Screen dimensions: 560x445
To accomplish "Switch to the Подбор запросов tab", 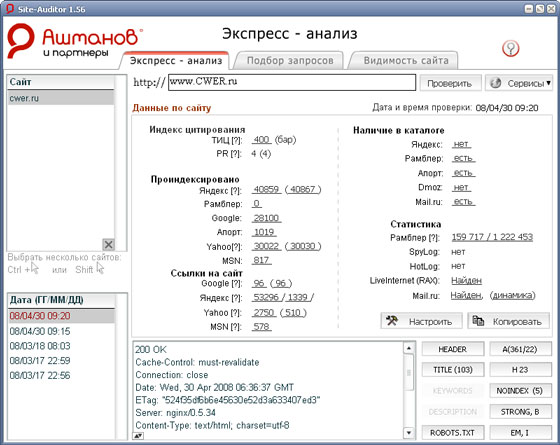I will pyautogui.click(x=290, y=61).
